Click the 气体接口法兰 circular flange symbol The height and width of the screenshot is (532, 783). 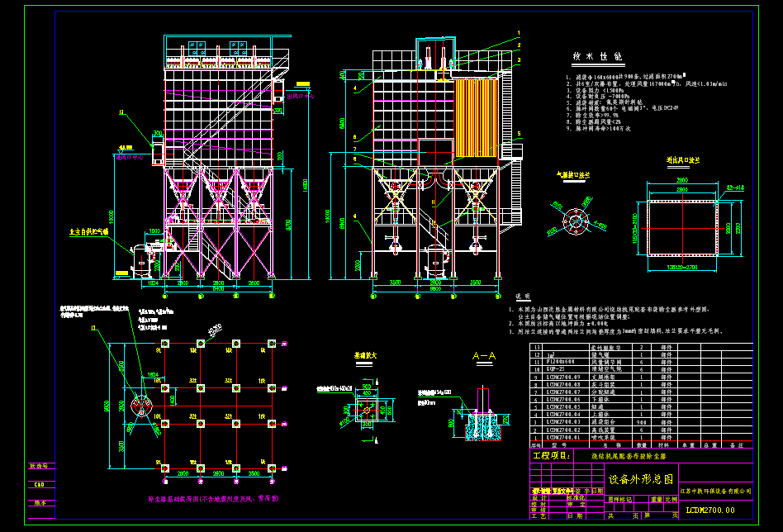(577, 221)
